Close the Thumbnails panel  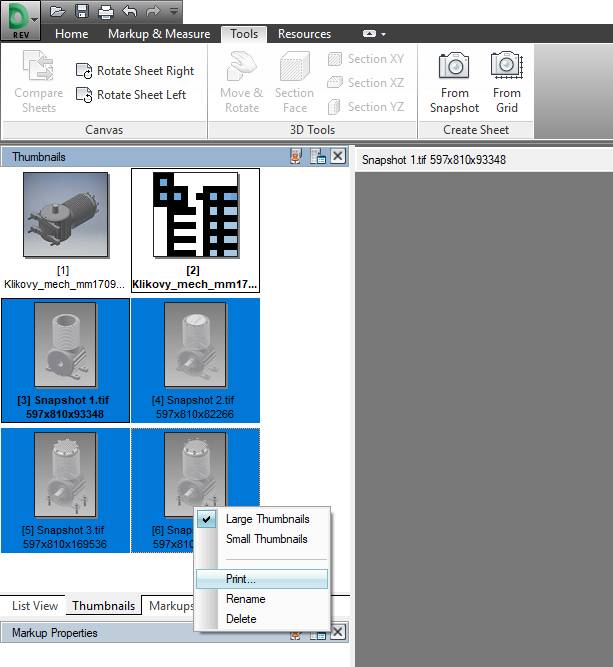[338, 156]
